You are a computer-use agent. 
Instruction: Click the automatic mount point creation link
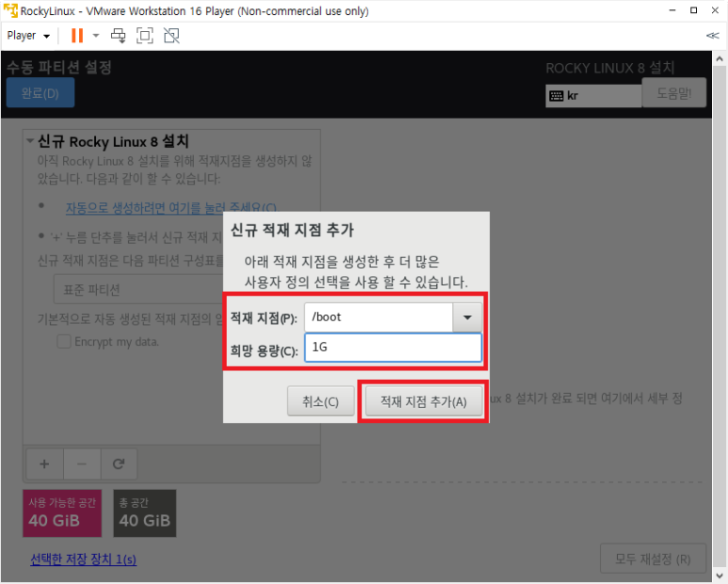[x=171, y=207]
